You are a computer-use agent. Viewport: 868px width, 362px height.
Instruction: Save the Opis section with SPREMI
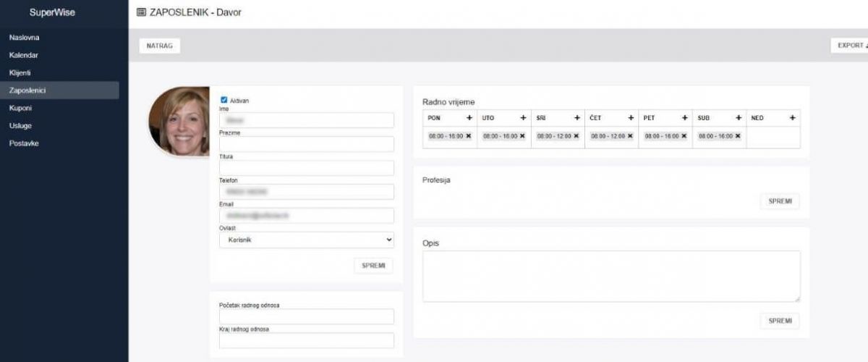point(780,321)
